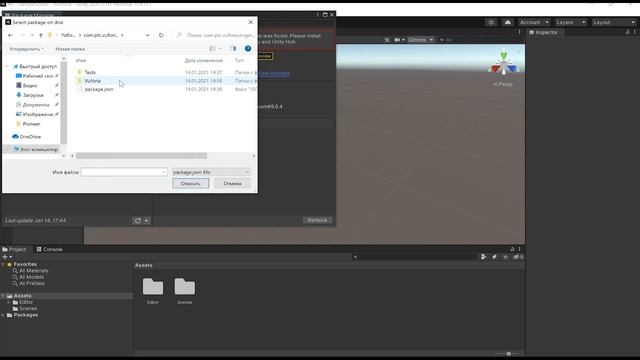Select Editor folder in Project tree

pos(26,302)
